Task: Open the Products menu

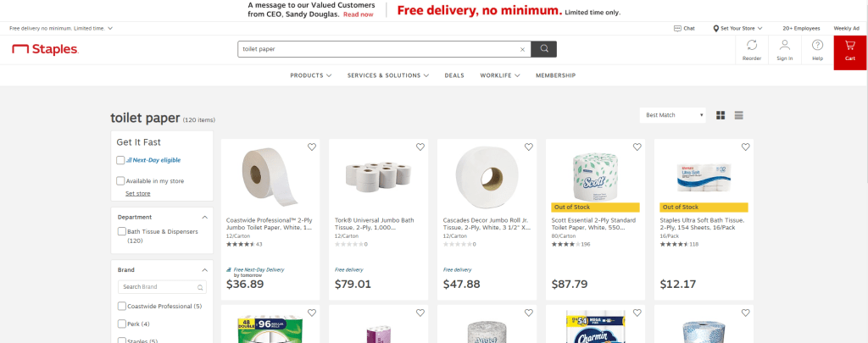Action: tap(310, 75)
